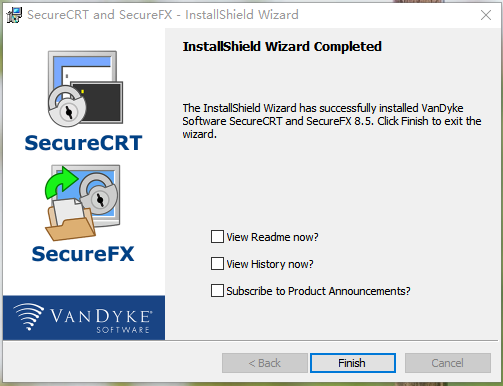Screen dimensions: 503x386
Task: Click the SecureFX folder and padlock icon
Action: [82, 202]
